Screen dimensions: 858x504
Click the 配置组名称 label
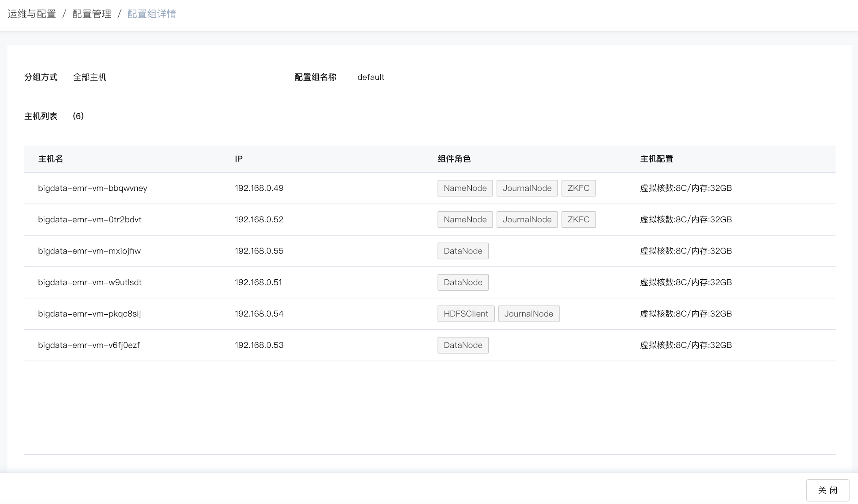point(316,77)
